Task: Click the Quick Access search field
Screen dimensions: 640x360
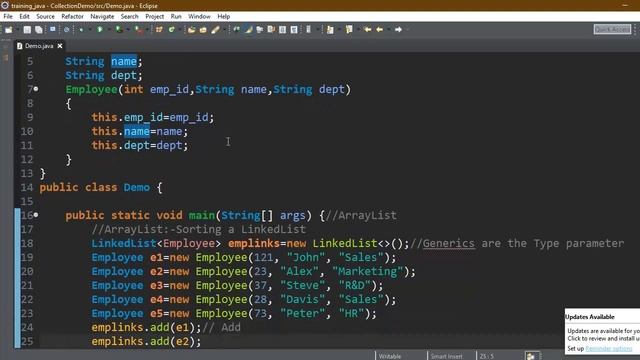Action: click(612, 29)
